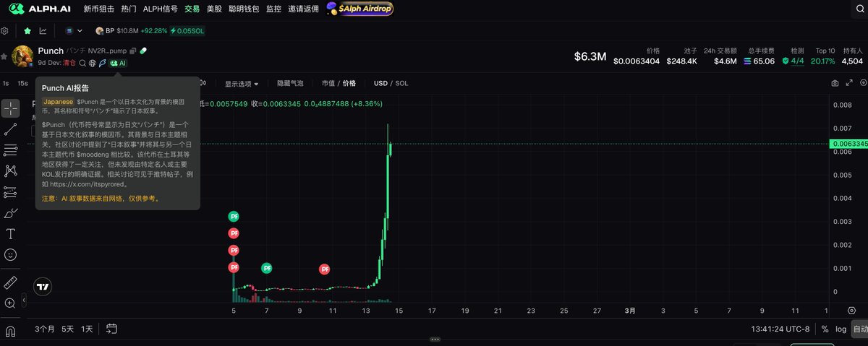
Task: Switch chart to 价格 view
Action: [349, 83]
